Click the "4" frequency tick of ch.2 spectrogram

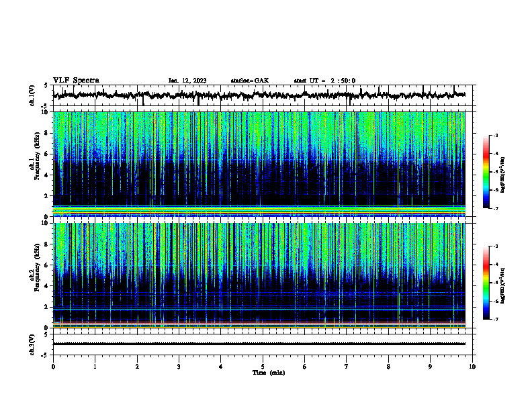pos(48,286)
